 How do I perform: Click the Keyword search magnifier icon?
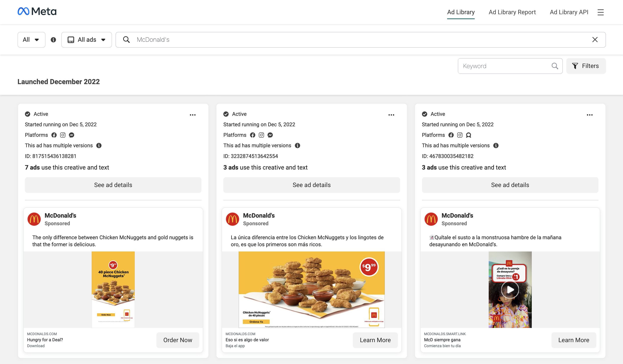pos(555,66)
